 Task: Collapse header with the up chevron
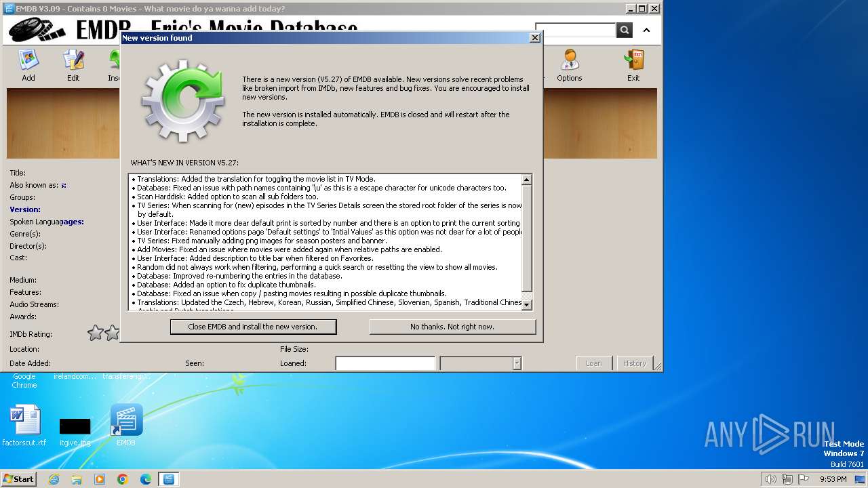646,30
